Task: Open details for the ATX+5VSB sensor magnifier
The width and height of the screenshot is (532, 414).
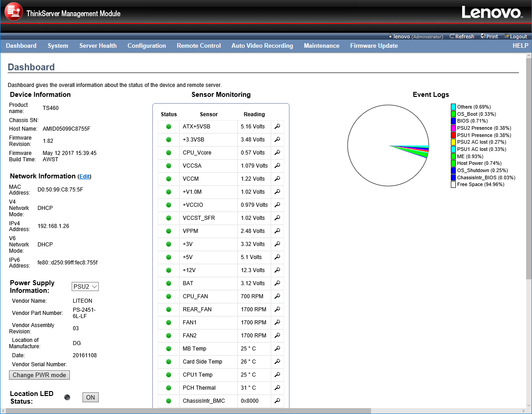Action: click(x=277, y=127)
